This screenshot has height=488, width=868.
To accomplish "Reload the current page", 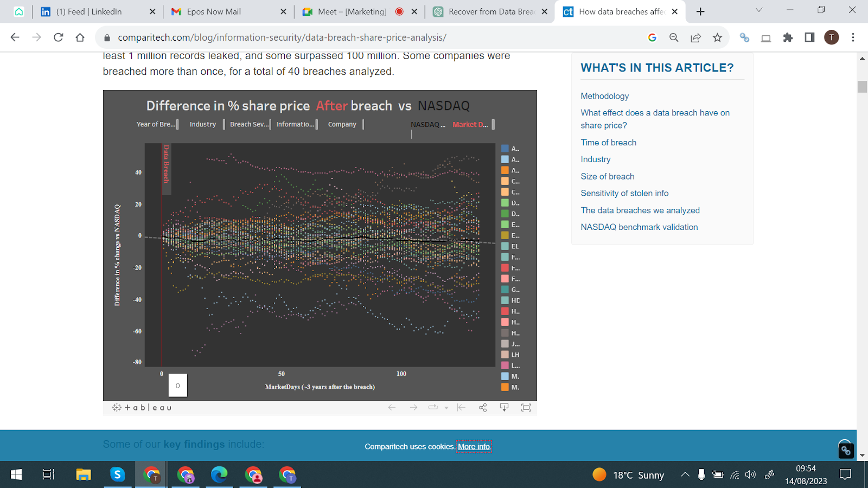I will coord(59,37).
